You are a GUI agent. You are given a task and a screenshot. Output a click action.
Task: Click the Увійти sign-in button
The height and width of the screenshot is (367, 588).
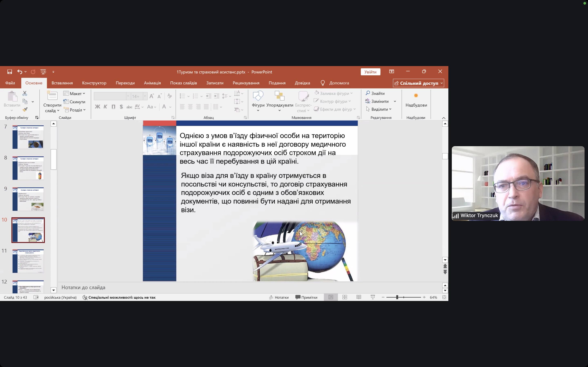(x=370, y=72)
